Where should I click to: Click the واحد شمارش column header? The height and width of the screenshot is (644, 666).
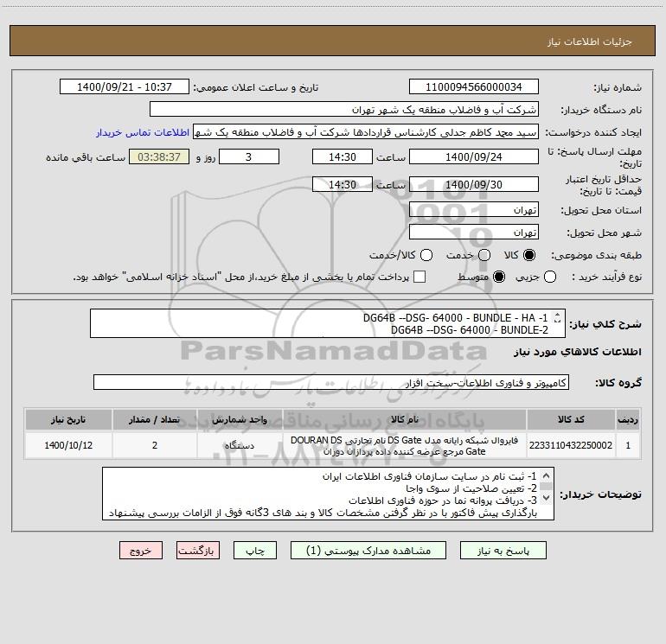pos(239,419)
